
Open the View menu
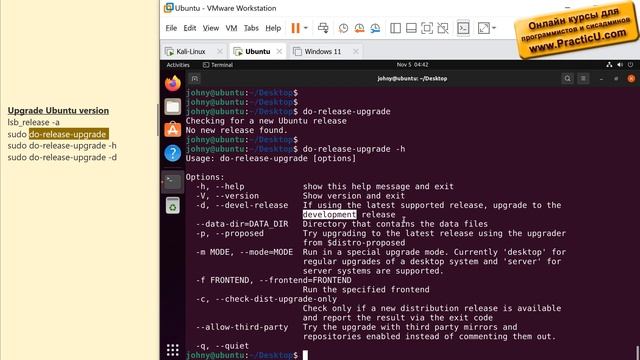[211, 28]
